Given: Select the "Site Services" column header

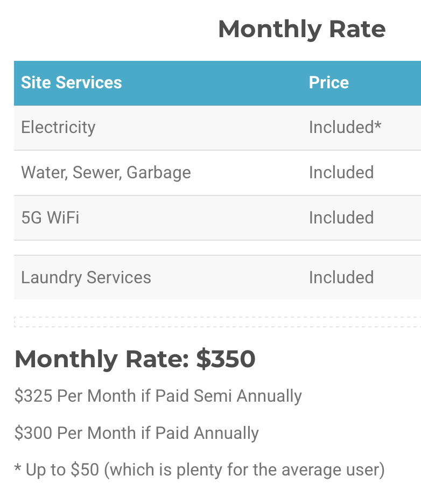Looking at the screenshot, I should (x=72, y=82).
